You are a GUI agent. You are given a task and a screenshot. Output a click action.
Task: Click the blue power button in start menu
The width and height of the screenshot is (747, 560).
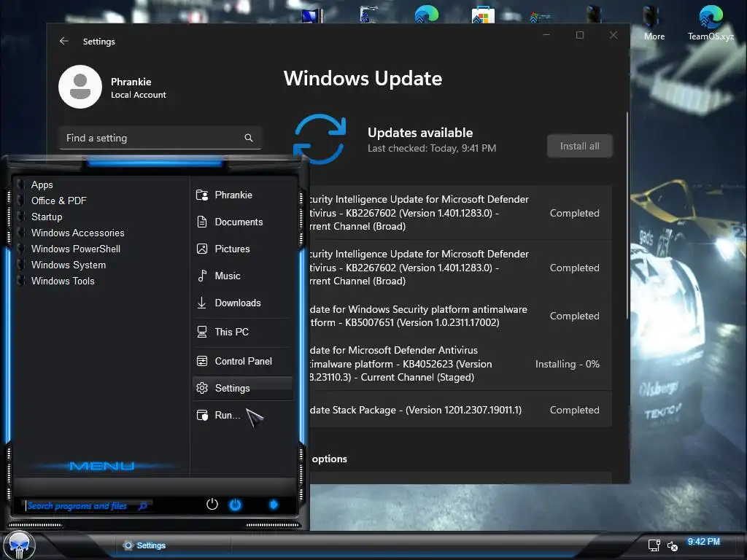[236, 505]
